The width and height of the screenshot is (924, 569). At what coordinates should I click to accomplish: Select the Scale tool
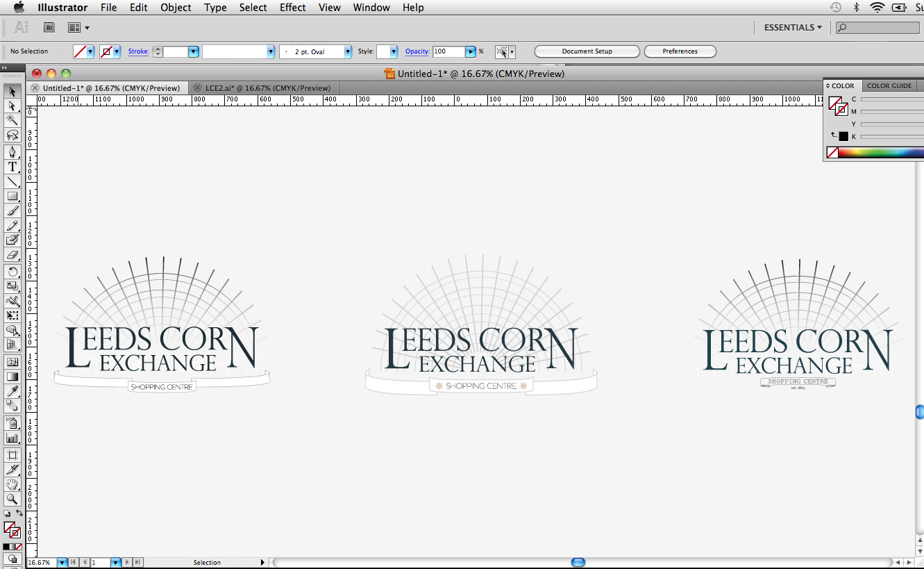[12, 286]
